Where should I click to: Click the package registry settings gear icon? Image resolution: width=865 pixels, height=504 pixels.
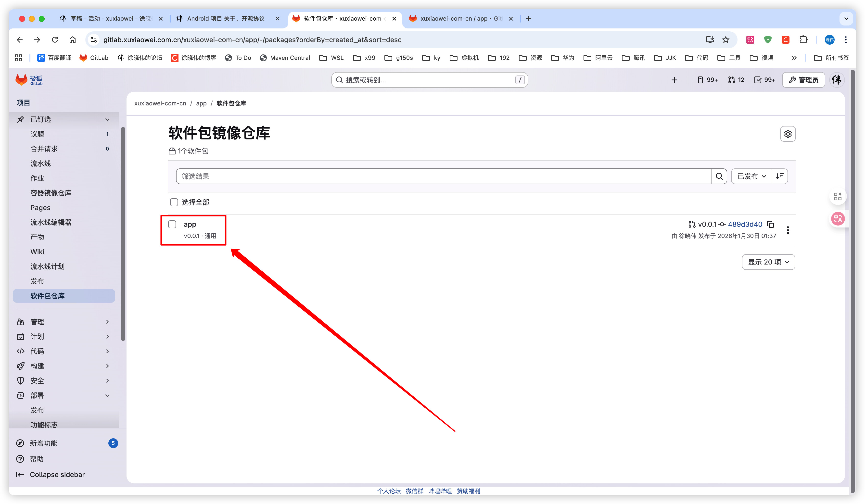pyautogui.click(x=788, y=134)
